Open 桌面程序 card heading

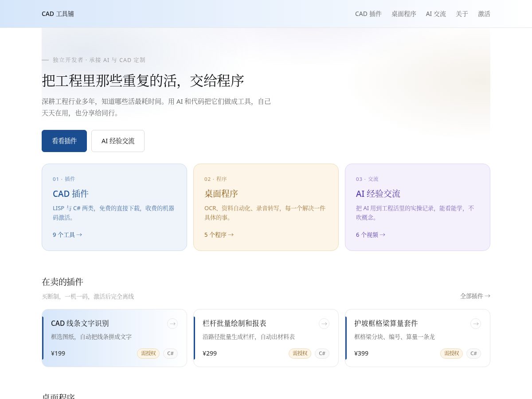coord(221,194)
